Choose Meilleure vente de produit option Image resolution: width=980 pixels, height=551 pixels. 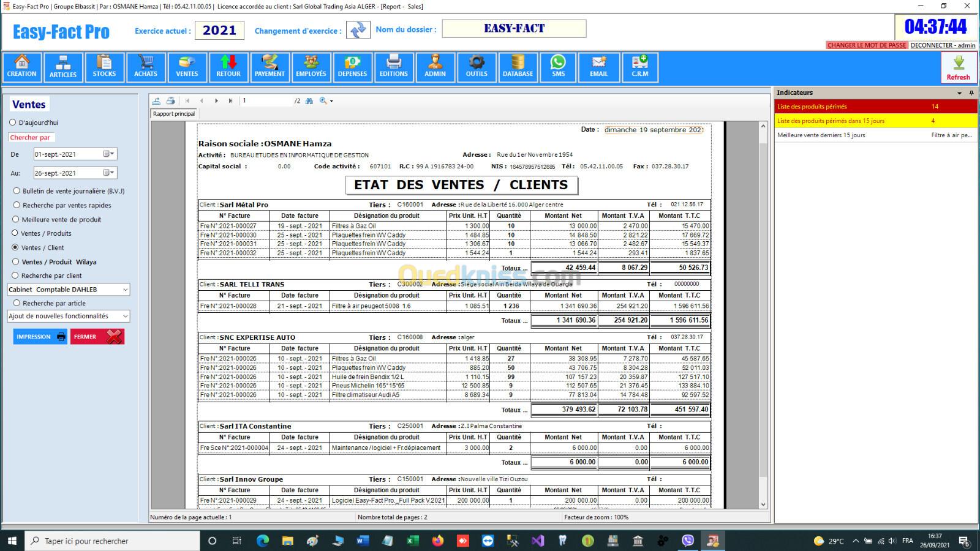coord(17,219)
